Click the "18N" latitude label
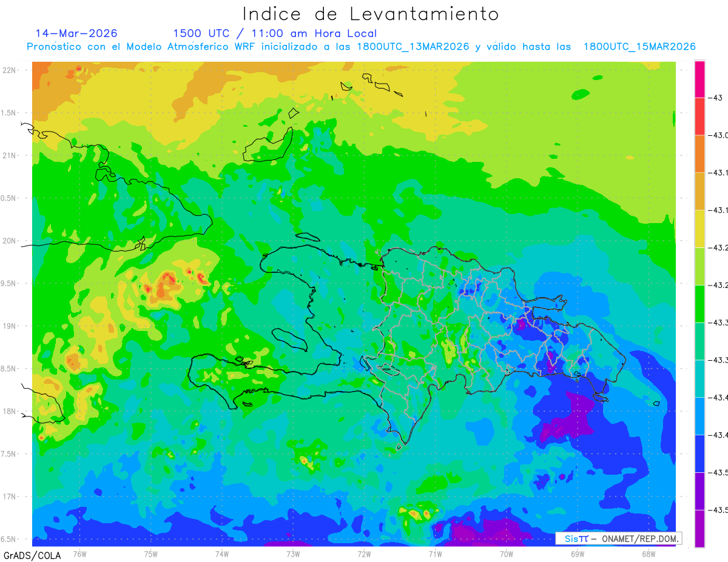 [10, 411]
